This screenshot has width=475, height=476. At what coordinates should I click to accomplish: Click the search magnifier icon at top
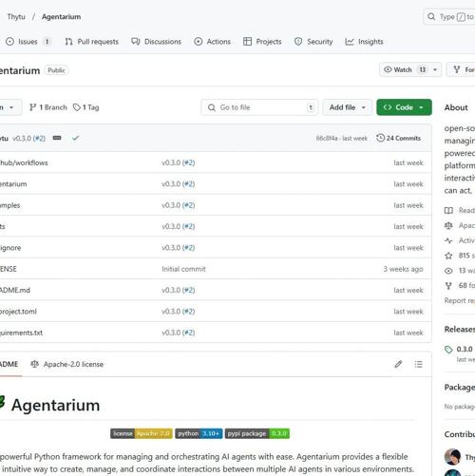[431, 16]
